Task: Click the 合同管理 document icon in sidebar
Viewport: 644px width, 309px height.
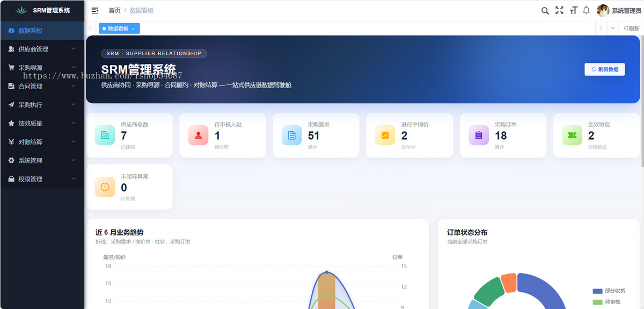Action: tap(11, 86)
